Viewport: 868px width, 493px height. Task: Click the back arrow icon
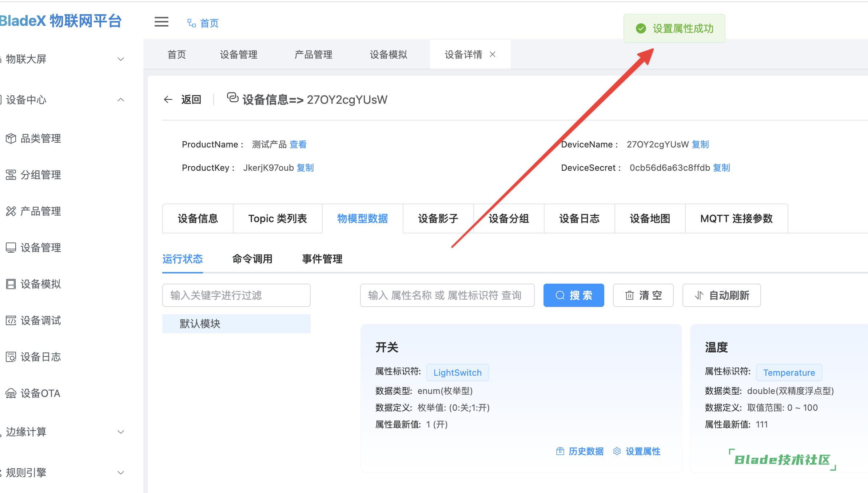[168, 99]
